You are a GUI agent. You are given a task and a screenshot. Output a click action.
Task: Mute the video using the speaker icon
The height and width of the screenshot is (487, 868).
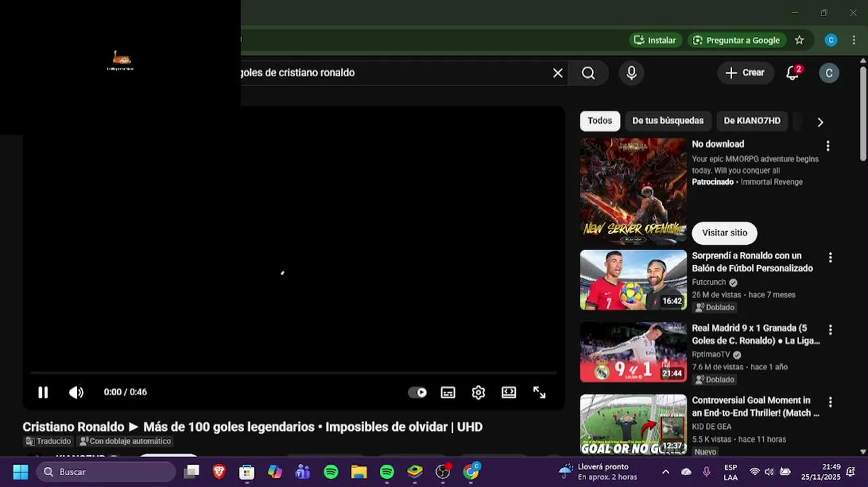tap(76, 392)
